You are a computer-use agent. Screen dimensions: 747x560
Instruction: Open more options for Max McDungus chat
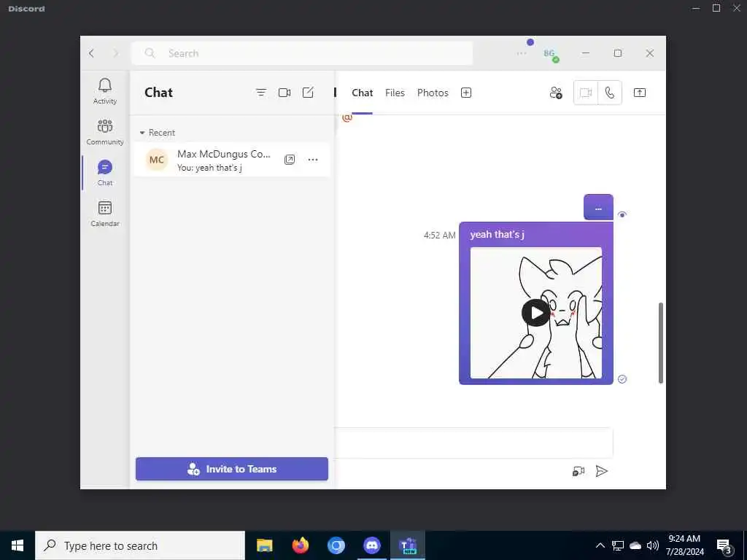pos(312,160)
